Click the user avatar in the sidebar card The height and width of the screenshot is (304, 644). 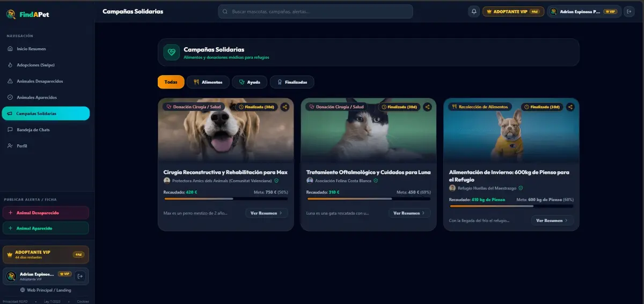(x=10, y=276)
